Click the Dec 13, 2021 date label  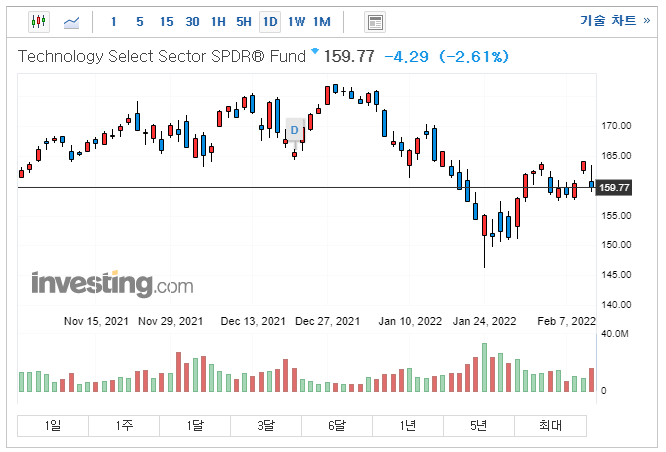[x=253, y=321]
